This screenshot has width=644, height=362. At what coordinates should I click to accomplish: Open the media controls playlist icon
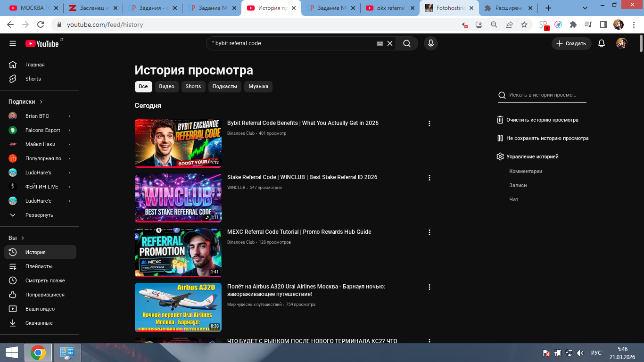click(x=588, y=25)
